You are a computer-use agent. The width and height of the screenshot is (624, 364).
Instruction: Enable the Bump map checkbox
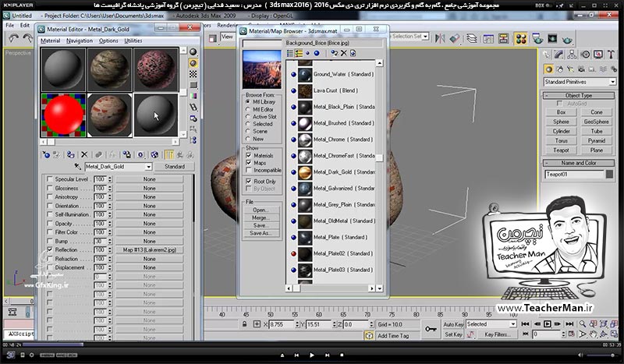50,241
